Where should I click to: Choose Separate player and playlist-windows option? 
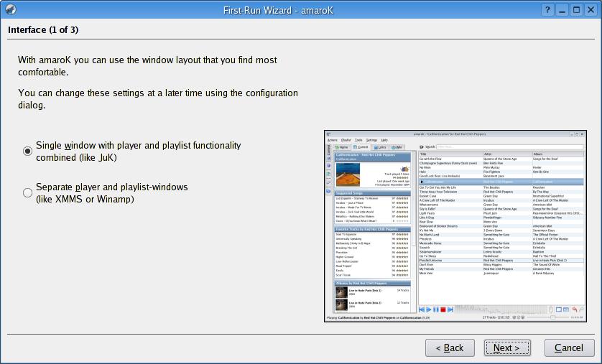click(x=28, y=192)
